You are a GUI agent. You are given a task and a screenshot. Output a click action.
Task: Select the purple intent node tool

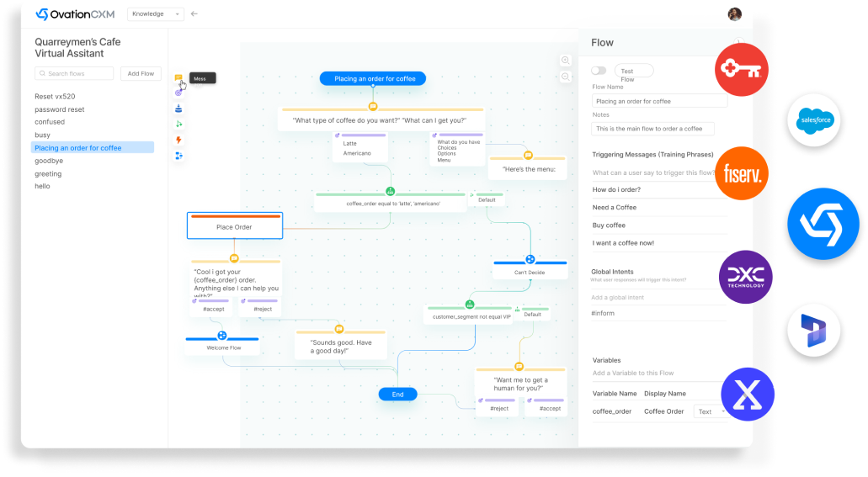[x=178, y=93]
